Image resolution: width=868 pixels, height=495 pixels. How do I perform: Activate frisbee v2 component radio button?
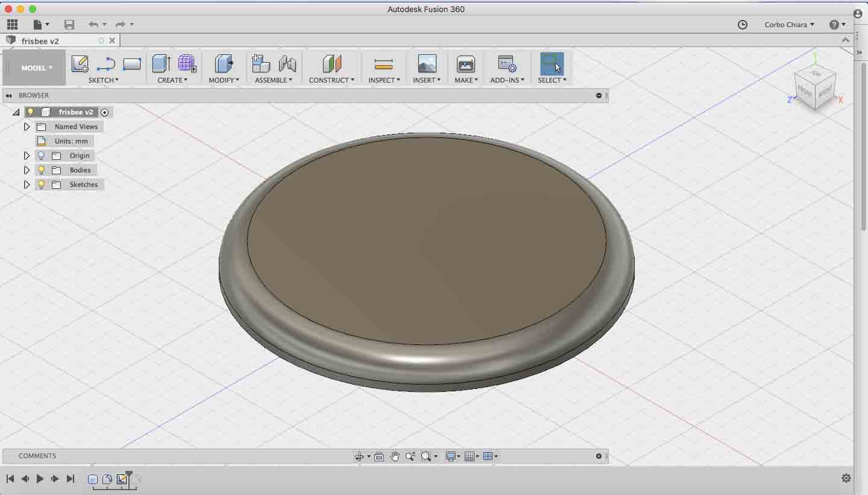tap(105, 112)
